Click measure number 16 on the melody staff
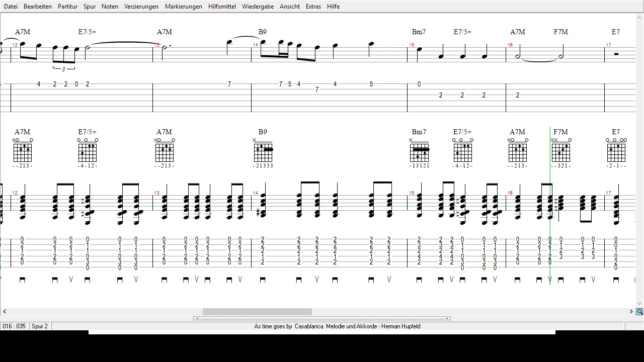The image size is (644, 362). (x=510, y=45)
